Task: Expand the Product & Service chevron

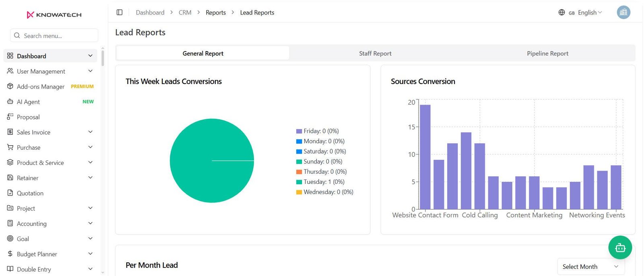Action: click(90, 163)
